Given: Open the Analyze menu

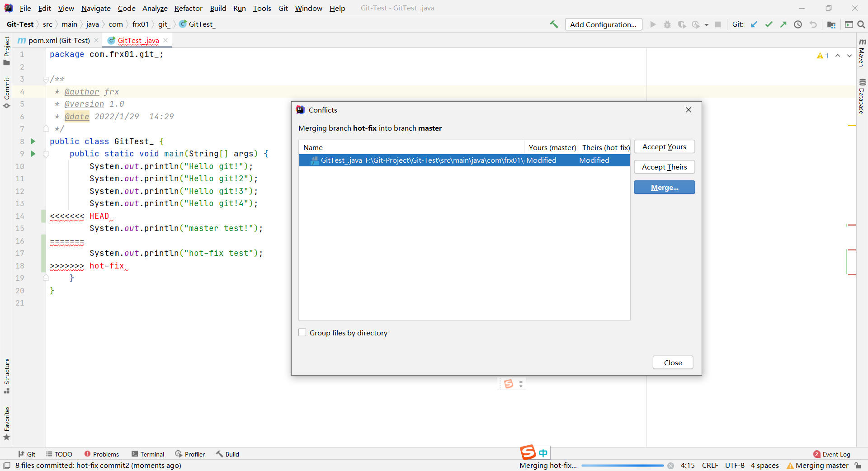Looking at the screenshot, I should point(155,8).
